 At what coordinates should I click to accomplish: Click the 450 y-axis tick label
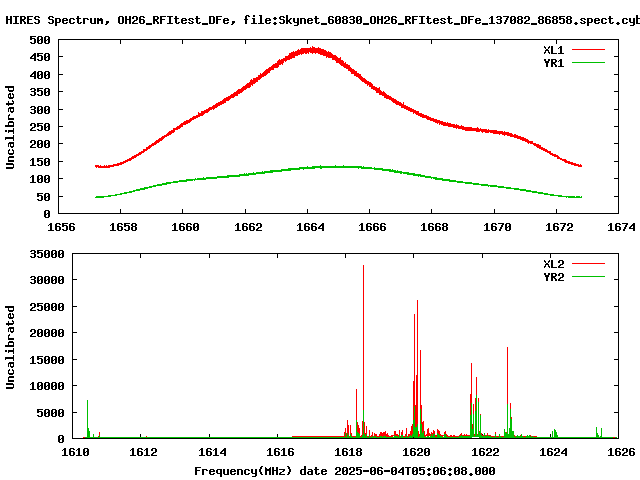(40, 57)
